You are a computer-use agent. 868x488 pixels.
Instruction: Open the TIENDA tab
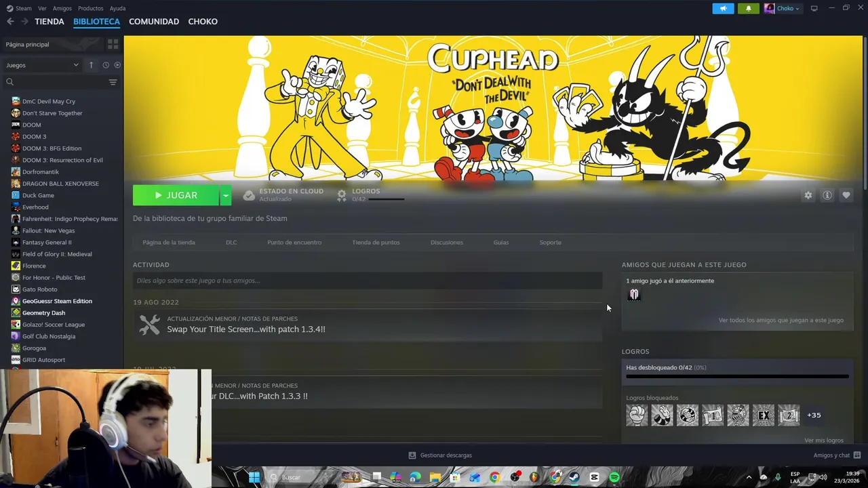tap(50, 22)
